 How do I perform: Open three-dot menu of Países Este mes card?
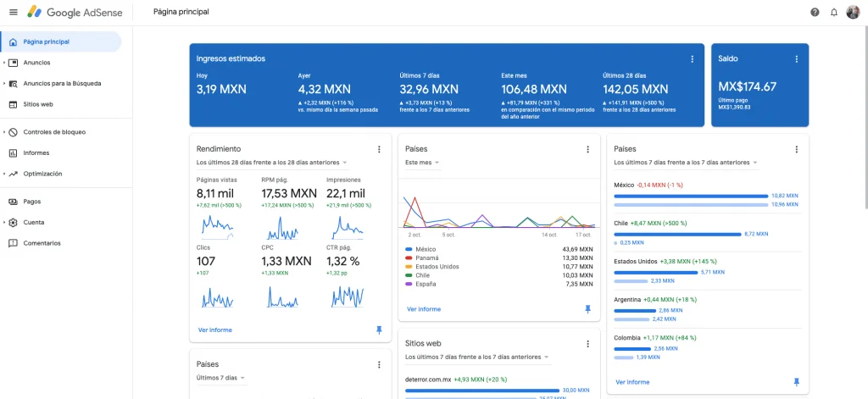coord(588,149)
